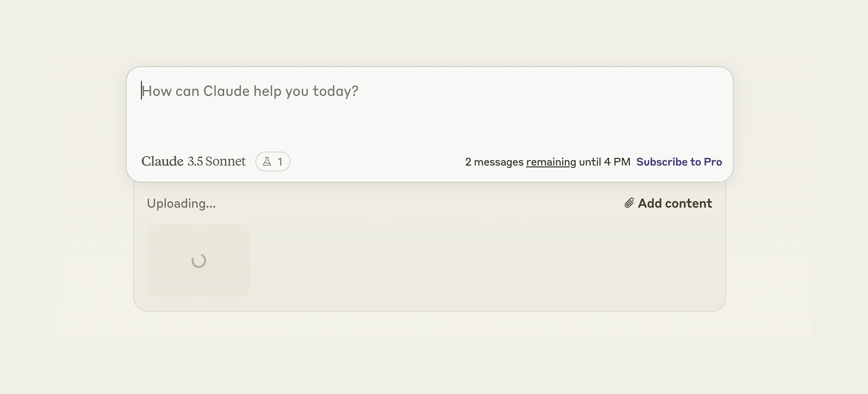The image size is (868, 394).
Task: Click "Add content" to attach files
Action: 675,204
